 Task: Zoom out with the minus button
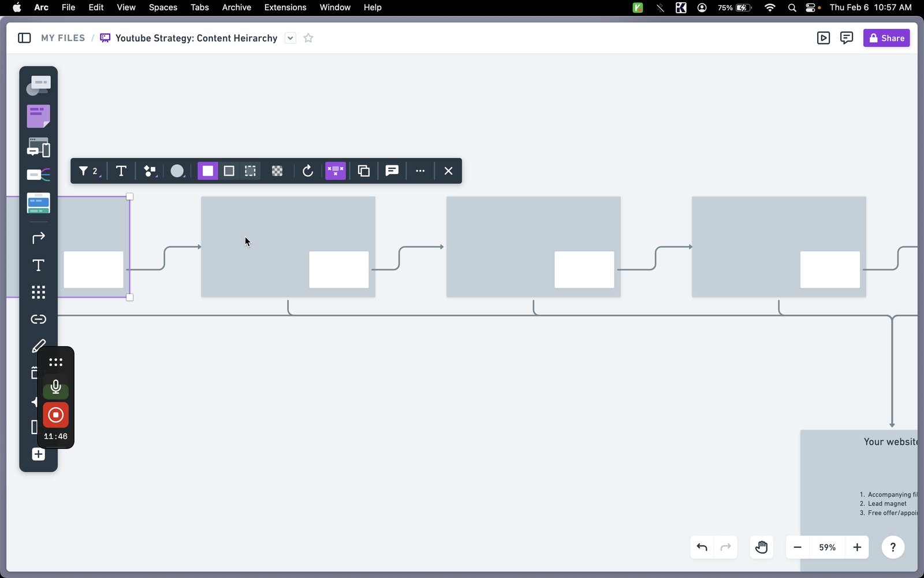coord(798,547)
